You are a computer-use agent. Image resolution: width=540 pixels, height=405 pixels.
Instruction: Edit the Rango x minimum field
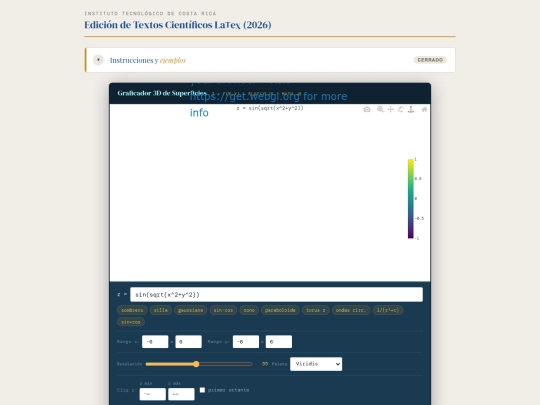pos(155,342)
